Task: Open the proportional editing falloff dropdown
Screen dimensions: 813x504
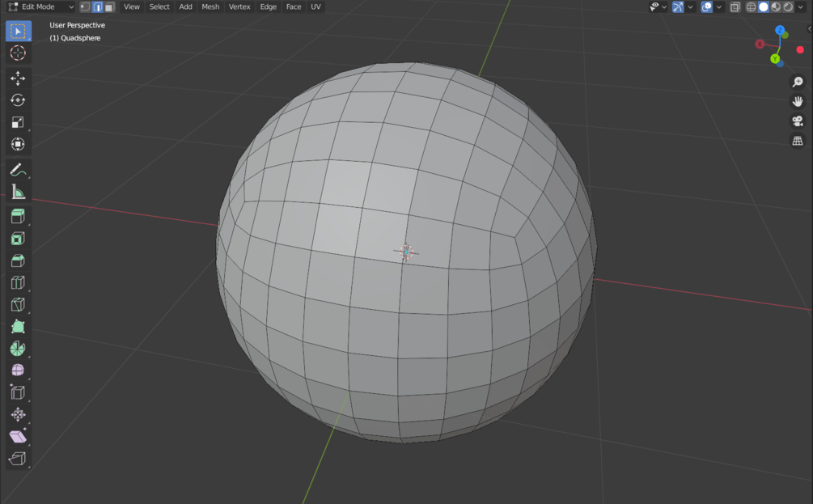Action: click(718, 6)
